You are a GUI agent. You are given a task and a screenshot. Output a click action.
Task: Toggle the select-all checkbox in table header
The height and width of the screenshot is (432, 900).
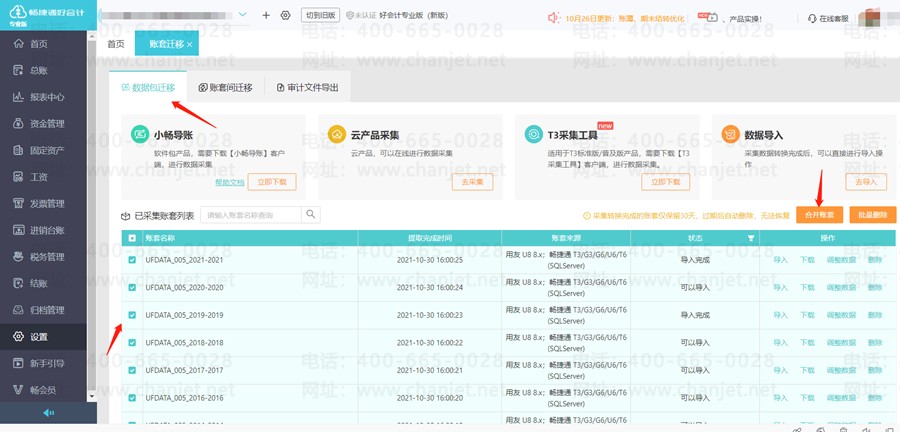(x=132, y=238)
